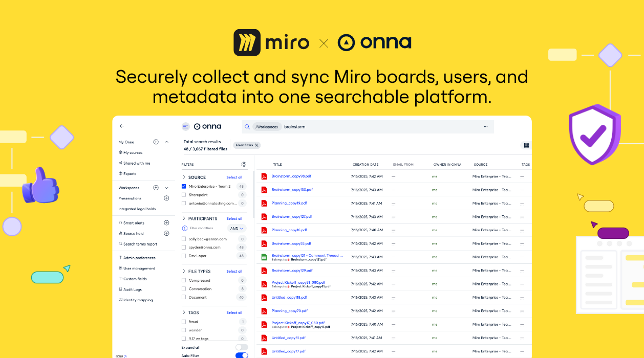Click the Clear filters button
The width and height of the screenshot is (644, 358).
coord(247,145)
